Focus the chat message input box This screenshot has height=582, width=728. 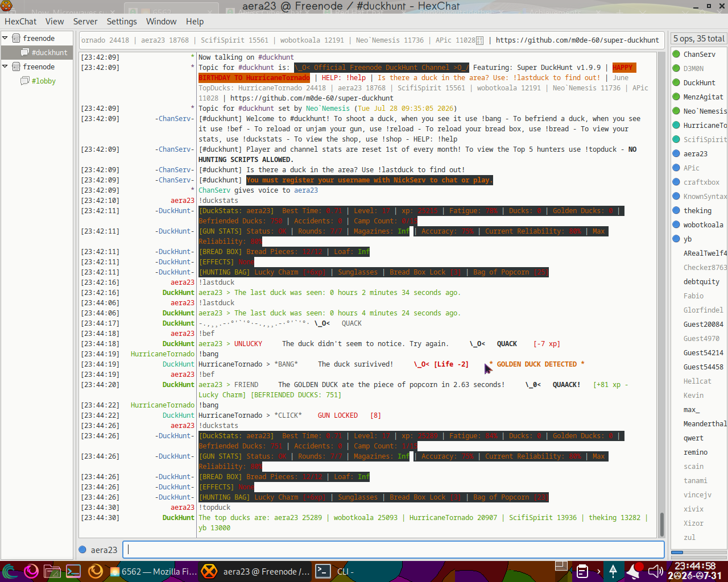(x=394, y=550)
